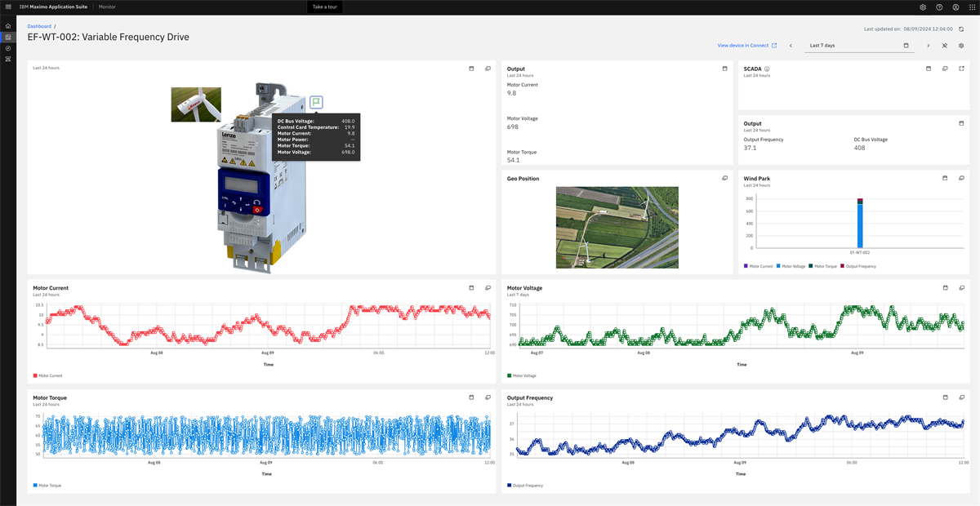Open Motor Torque chart date range
Screen dimensions: 980x506
[471, 397]
